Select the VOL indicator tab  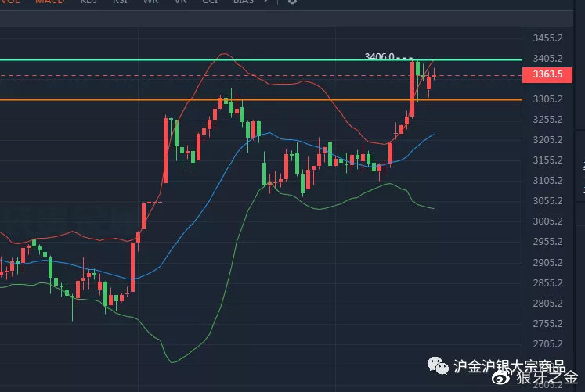pos(10,1)
